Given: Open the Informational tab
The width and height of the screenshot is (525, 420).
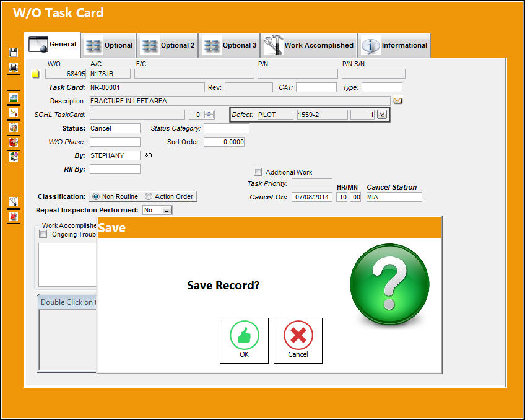Looking at the screenshot, I should 394,46.
